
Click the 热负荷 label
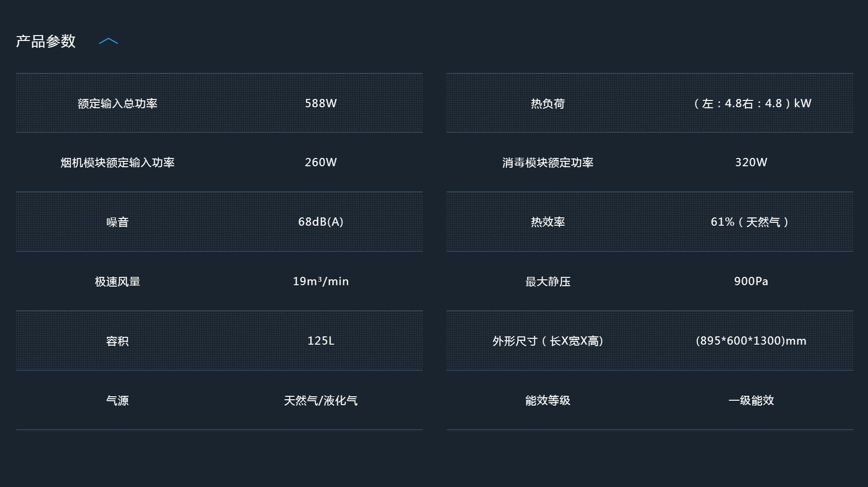click(x=547, y=103)
